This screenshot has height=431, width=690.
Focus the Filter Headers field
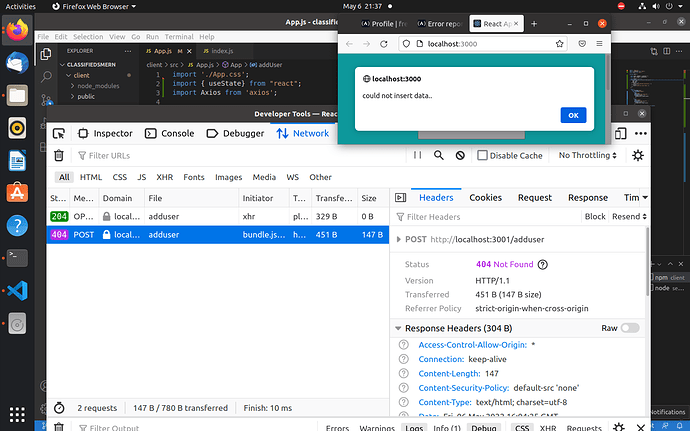tap(486, 217)
